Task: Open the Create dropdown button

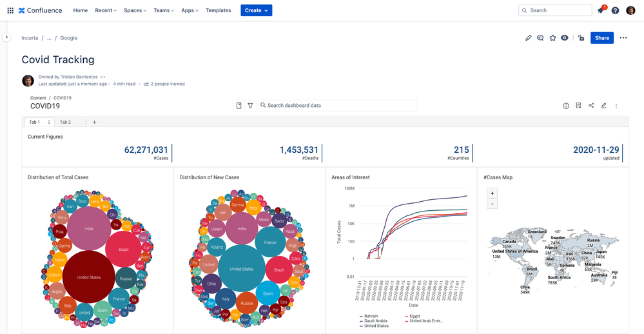Action: click(257, 10)
